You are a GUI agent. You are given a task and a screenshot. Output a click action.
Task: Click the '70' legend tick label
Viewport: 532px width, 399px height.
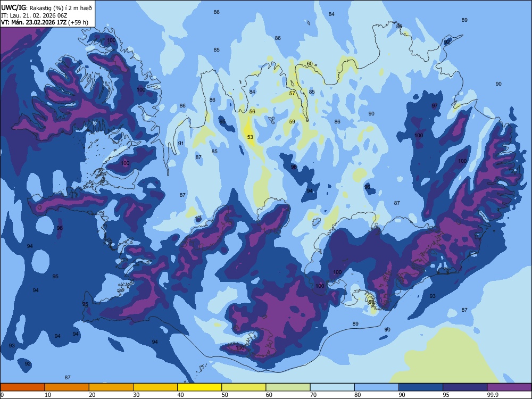pyautogui.click(x=313, y=395)
